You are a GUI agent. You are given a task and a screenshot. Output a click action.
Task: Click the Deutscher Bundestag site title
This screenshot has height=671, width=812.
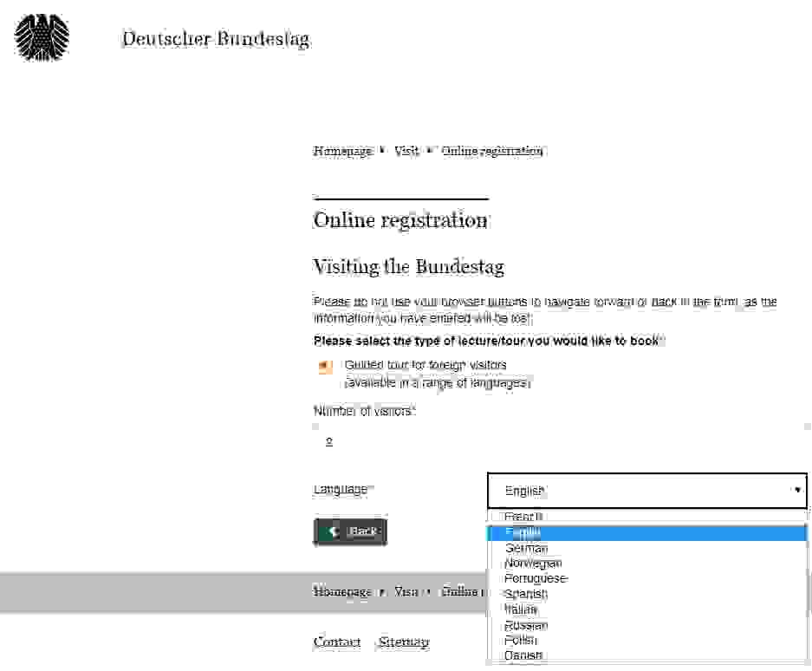[x=215, y=40]
